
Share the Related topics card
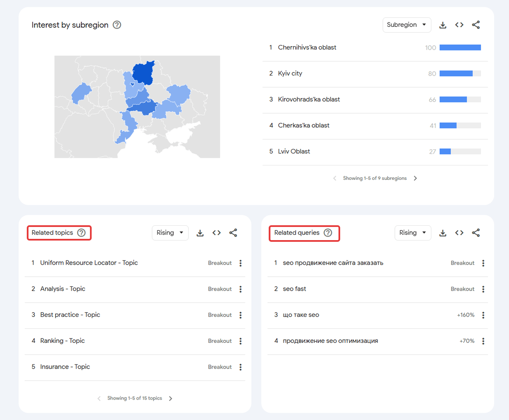[x=233, y=233]
